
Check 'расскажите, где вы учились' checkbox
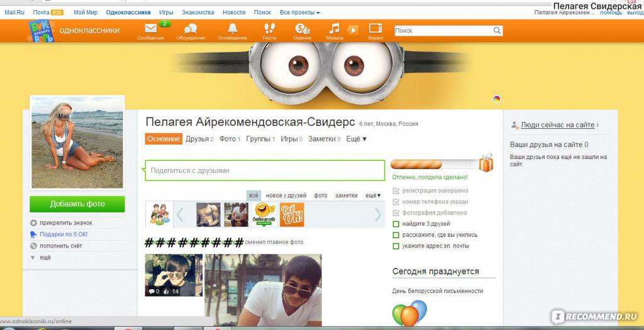tap(396, 235)
